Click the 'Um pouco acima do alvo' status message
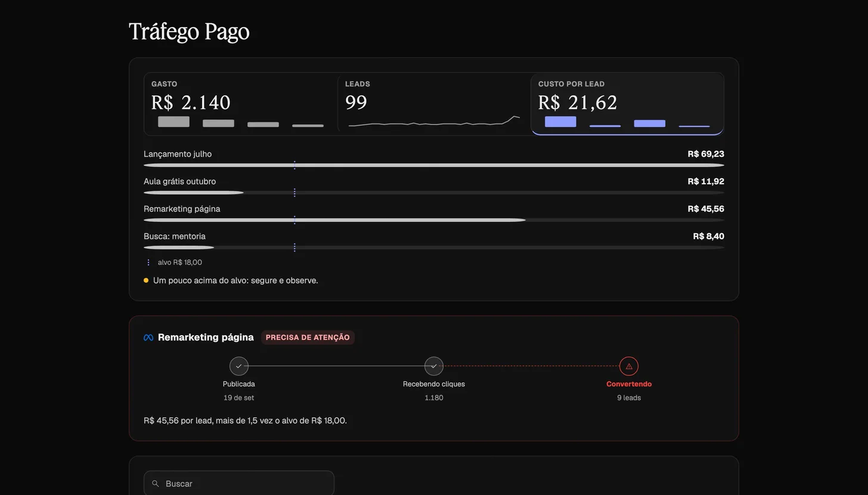The image size is (868, 495). tap(235, 280)
